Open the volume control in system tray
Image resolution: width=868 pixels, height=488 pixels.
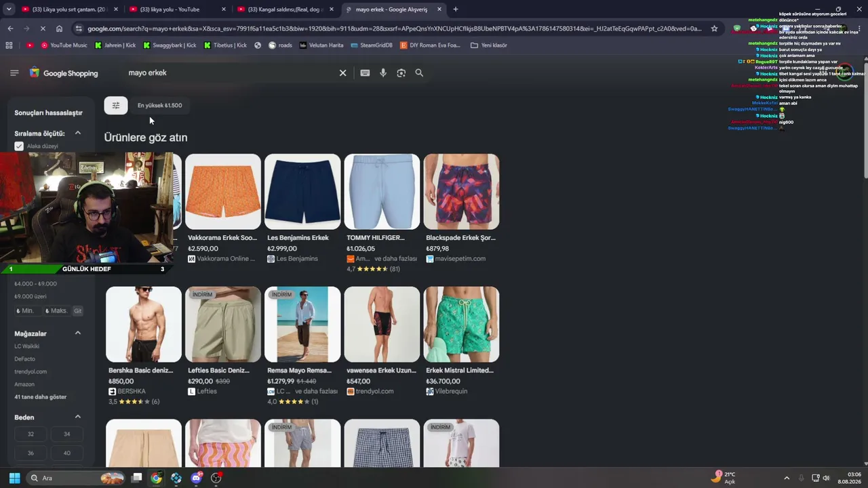coord(826,478)
